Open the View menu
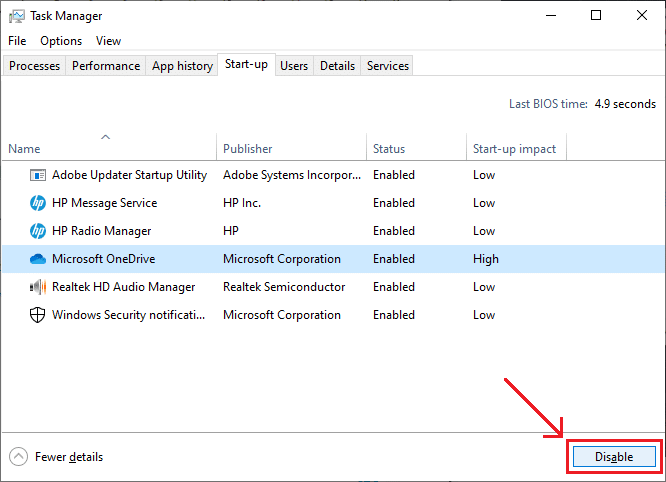The width and height of the screenshot is (666, 482). click(108, 41)
